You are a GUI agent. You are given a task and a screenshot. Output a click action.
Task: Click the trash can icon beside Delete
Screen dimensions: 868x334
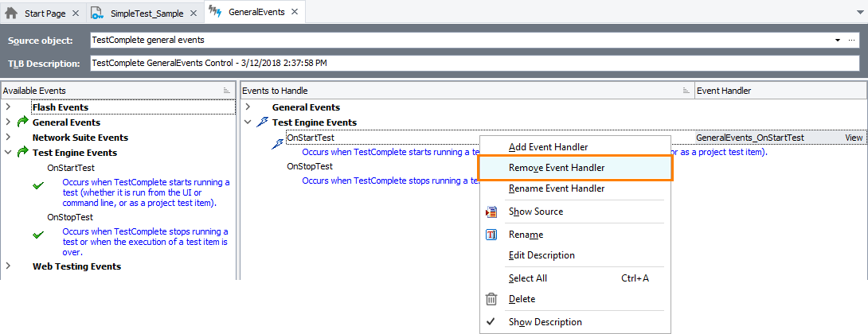[491, 299]
